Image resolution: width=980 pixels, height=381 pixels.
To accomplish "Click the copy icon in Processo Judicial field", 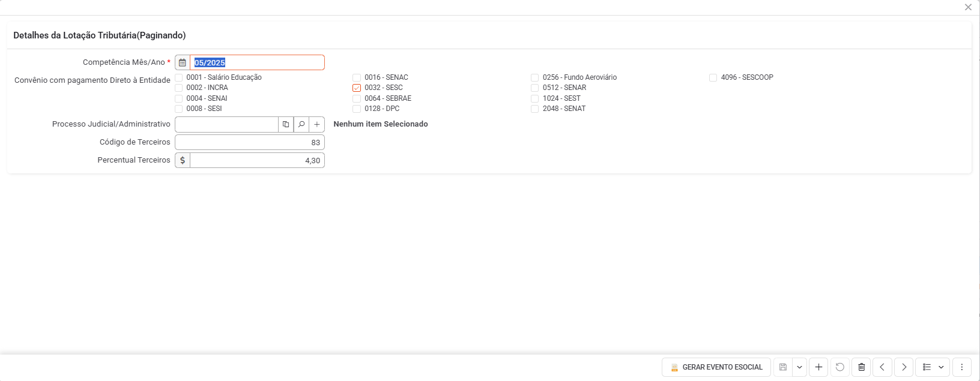I will 286,124.
